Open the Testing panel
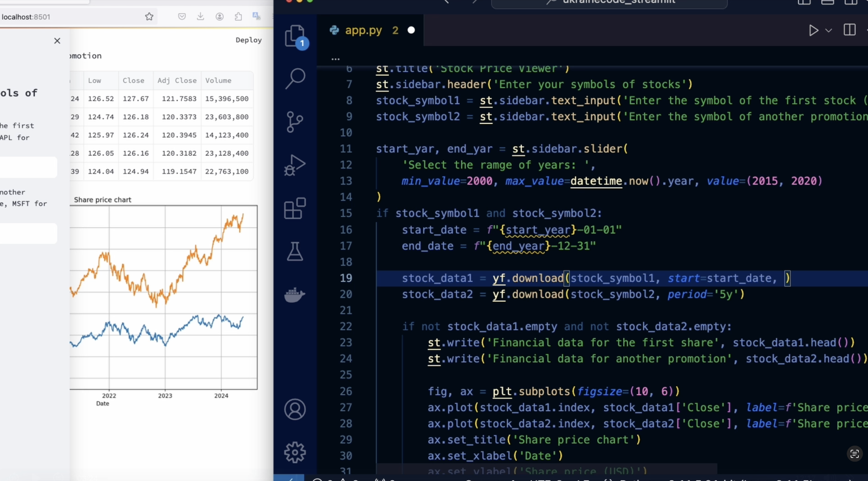Viewport: 868px width, 481px height. point(295,251)
